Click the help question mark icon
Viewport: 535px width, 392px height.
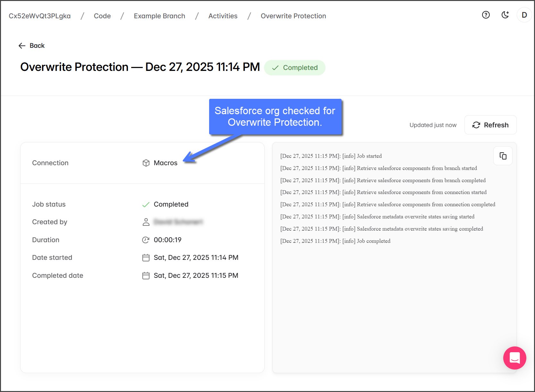[486, 15]
